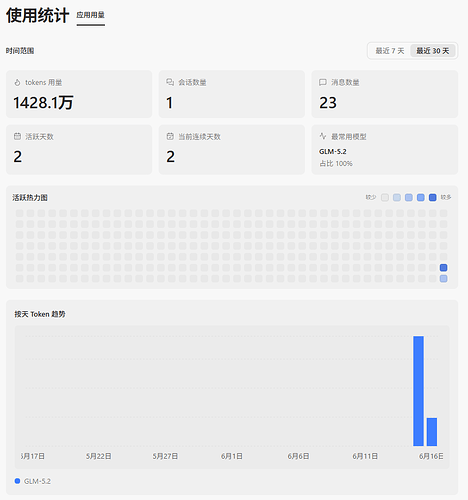Click the 当前连续天数 calendar icon
468x500 pixels.
click(x=170, y=136)
